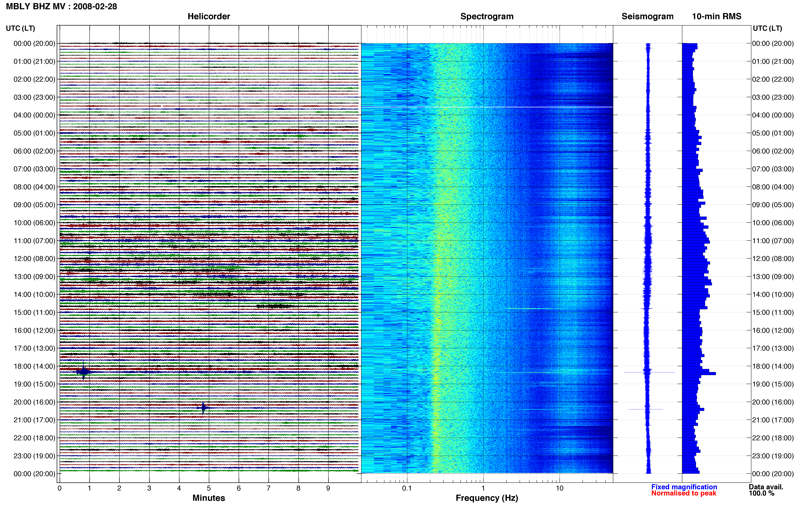Click the seismogram spike near 18:20

click(x=649, y=372)
